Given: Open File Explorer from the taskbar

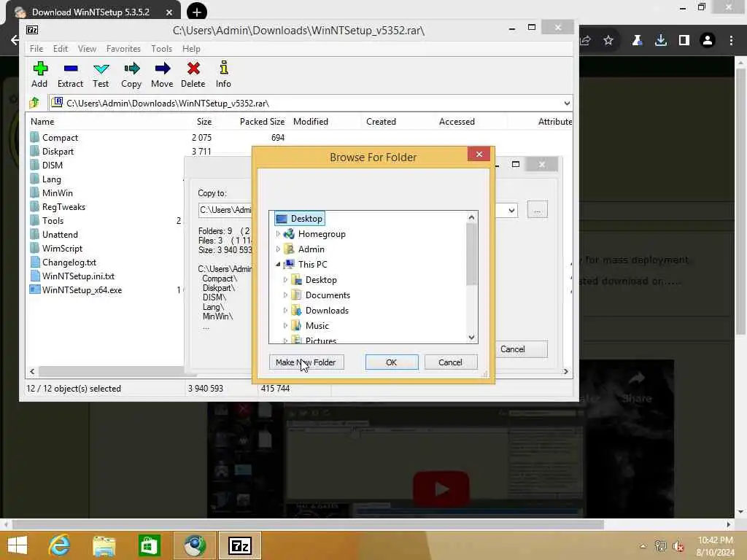Looking at the screenshot, I should [104, 545].
